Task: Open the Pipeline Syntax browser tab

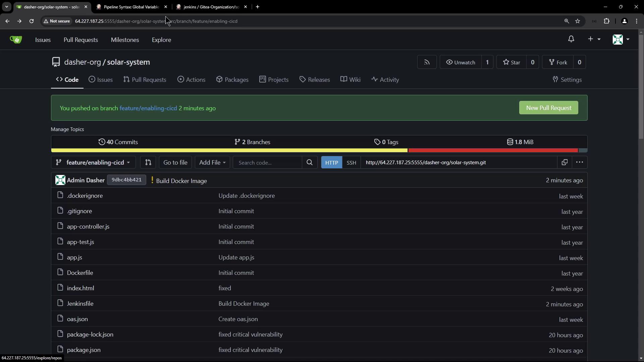Action: pyautogui.click(x=131, y=7)
